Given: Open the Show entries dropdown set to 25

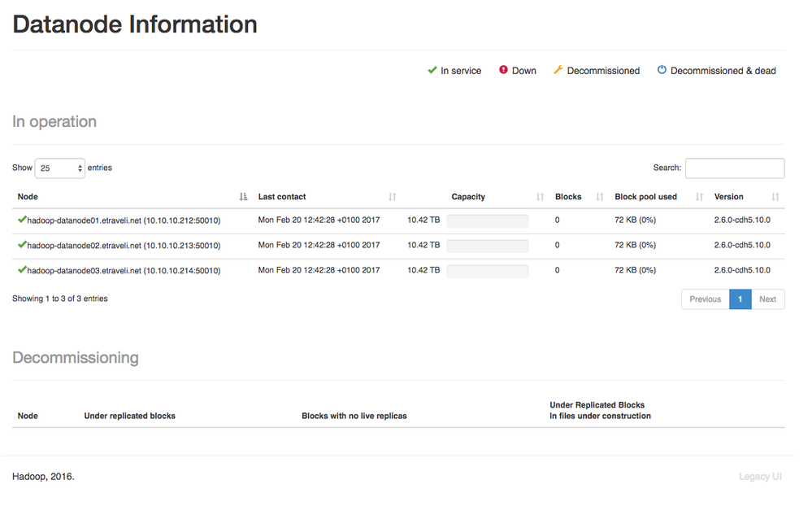Looking at the screenshot, I should [60, 168].
